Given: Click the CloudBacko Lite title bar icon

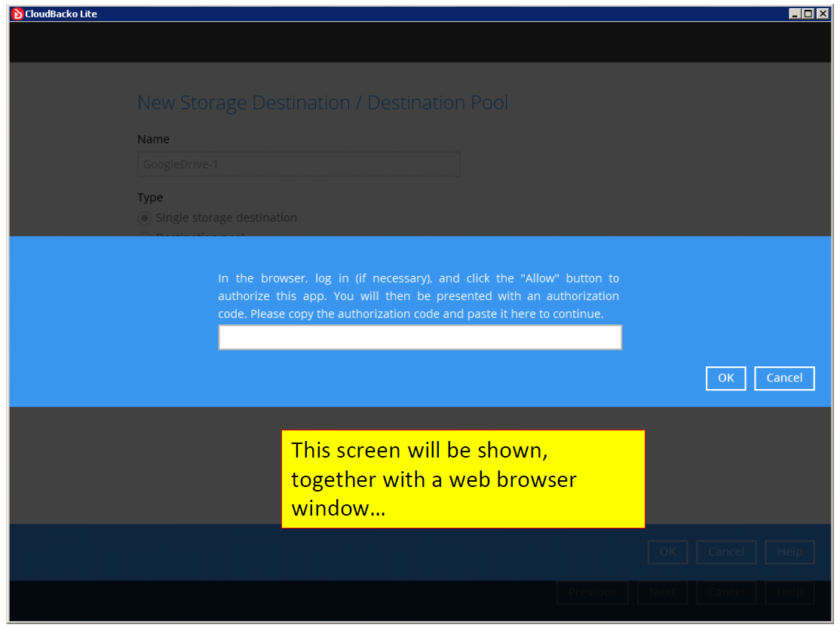Looking at the screenshot, I should pyautogui.click(x=17, y=14).
